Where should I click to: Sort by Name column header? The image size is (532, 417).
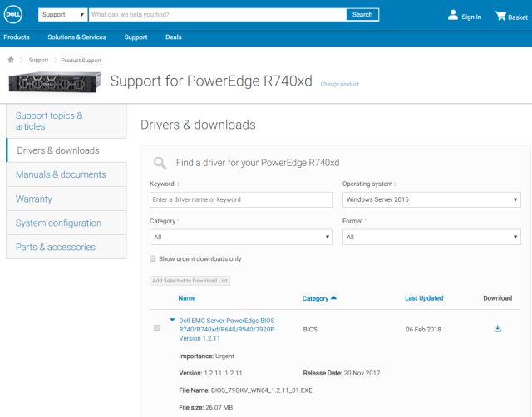pyautogui.click(x=187, y=298)
